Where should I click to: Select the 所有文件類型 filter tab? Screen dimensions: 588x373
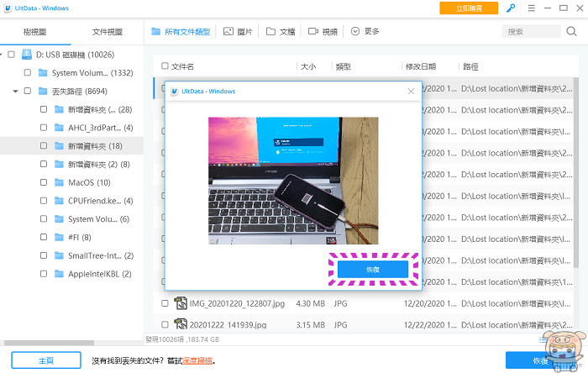[x=181, y=31]
